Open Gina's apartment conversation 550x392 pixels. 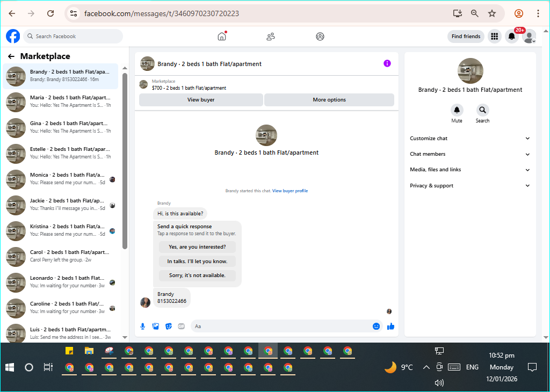60,128
